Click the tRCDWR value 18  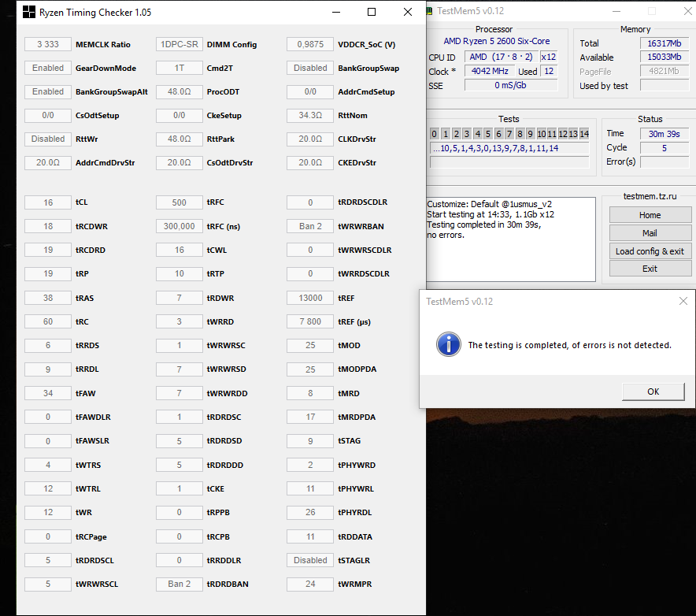point(48,226)
